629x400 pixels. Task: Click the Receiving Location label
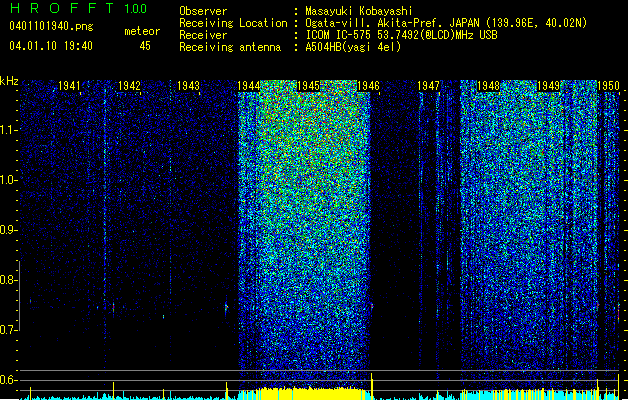tap(233, 23)
